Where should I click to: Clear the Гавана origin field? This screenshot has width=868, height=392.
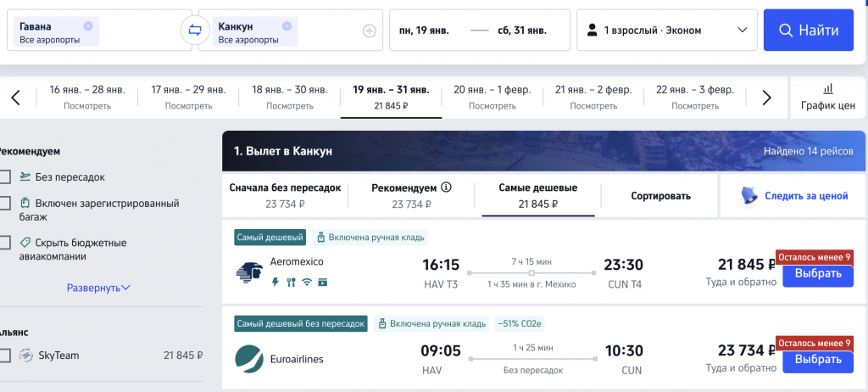click(88, 26)
